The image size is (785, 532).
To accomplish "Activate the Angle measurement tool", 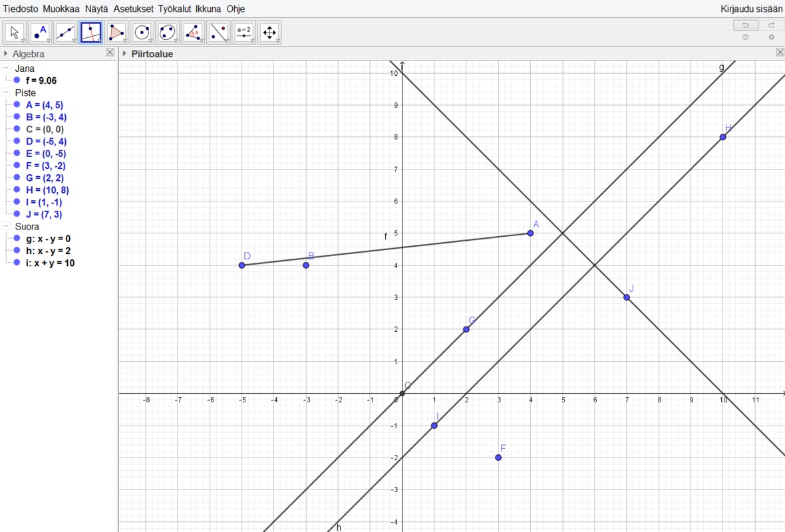I will point(193,32).
